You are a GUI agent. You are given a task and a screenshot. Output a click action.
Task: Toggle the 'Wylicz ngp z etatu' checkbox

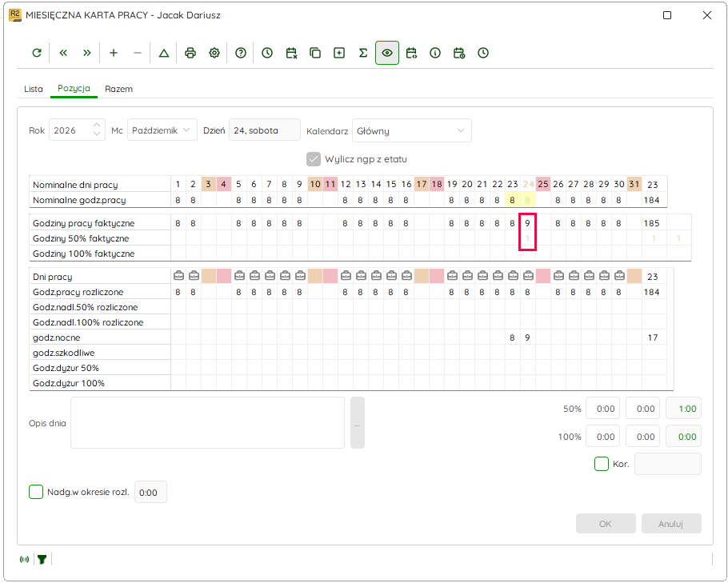[314, 159]
